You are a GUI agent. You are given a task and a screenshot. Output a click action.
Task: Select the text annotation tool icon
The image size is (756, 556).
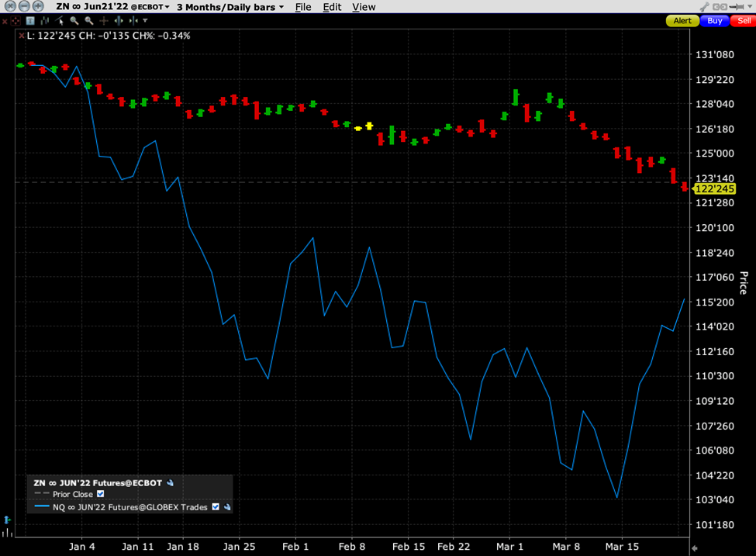tap(29, 21)
